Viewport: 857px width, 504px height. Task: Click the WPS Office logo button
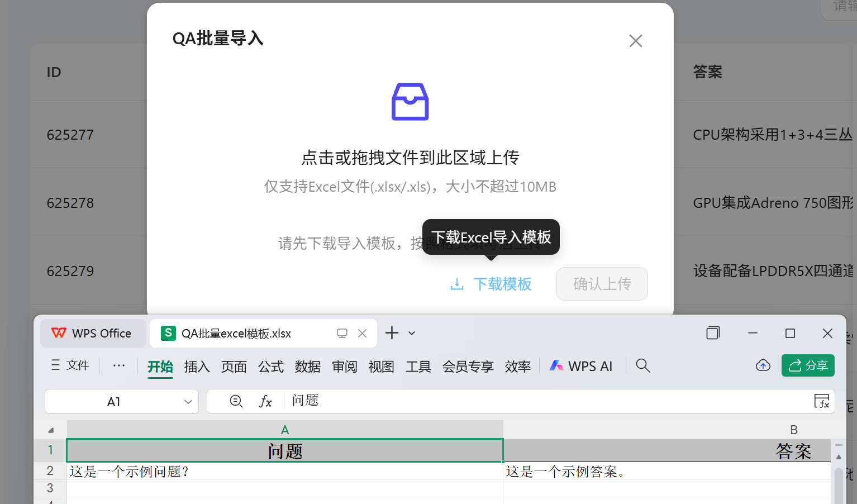pyautogui.click(x=93, y=333)
